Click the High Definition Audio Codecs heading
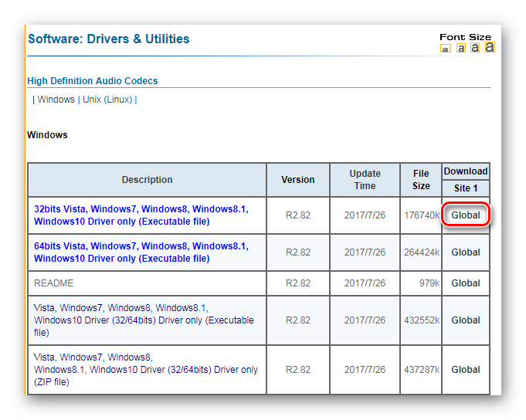 coord(93,81)
